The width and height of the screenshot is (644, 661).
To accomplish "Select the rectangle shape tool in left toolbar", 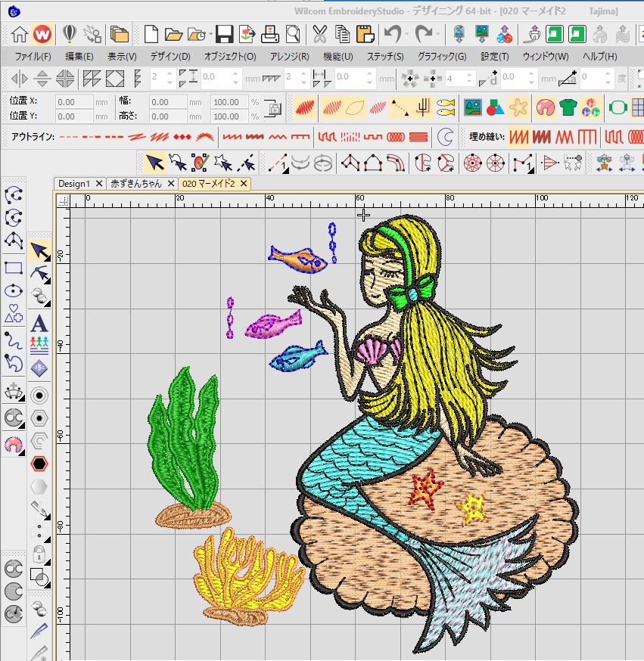I will [x=14, y=268].
